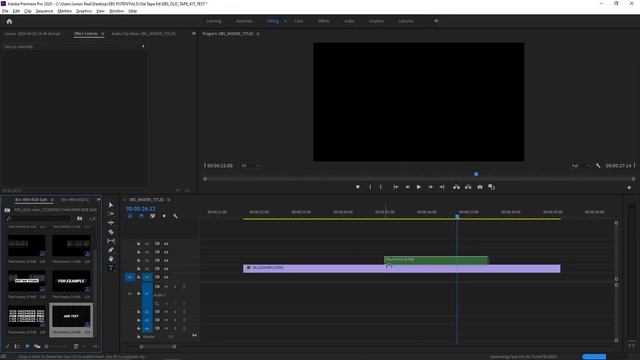
Task: Open the Program Monitor button editor plus
Action: (x=629, y=187)
